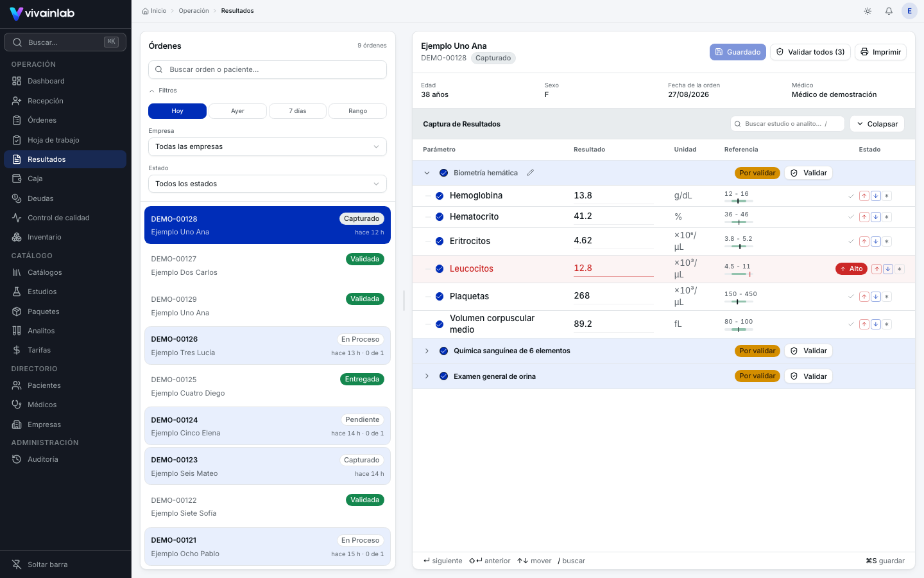Click the Leucocitos reference range bar

pos(738,274)
